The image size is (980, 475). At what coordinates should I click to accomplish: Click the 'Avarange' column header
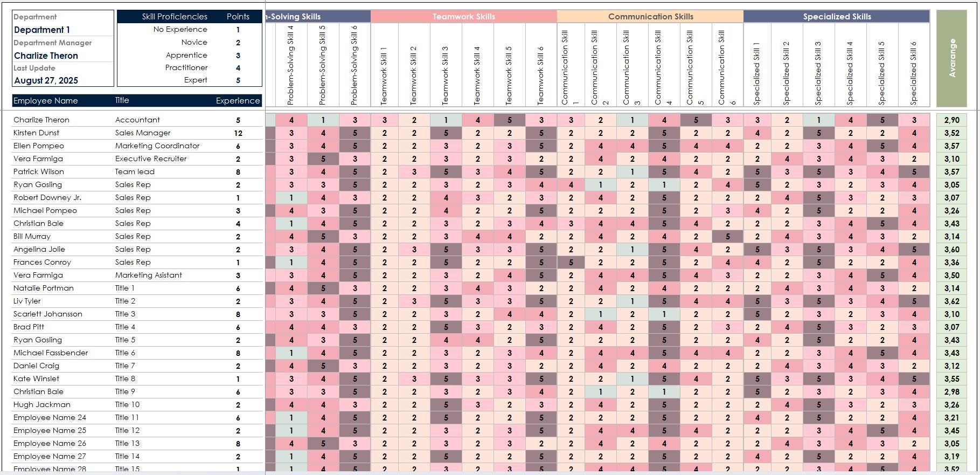point(951,58)
